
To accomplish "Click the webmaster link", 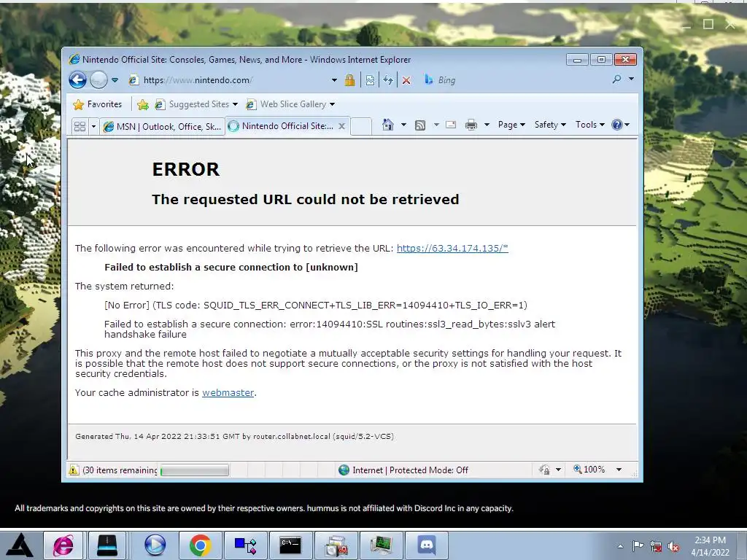I will click(228, 393).
